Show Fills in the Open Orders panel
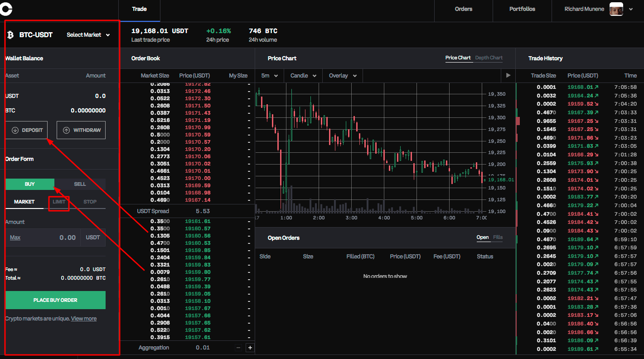Screen dimensions: 644x359 tap(498, 237)
